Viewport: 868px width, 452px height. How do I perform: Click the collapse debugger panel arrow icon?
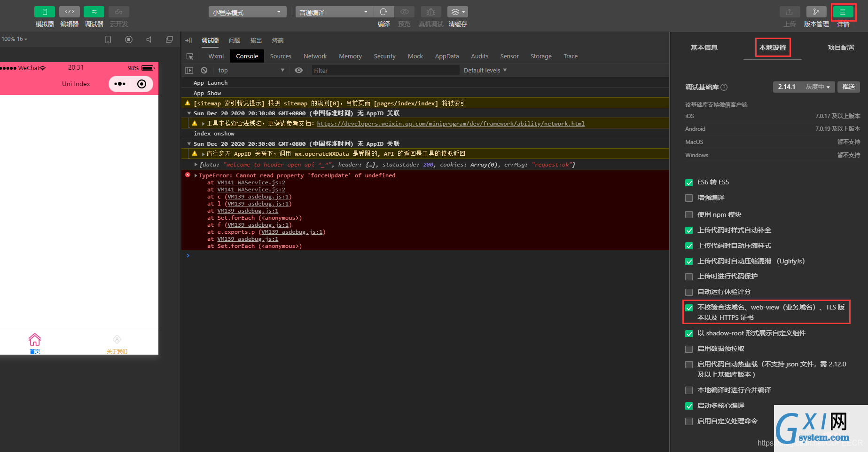(188, 40)
